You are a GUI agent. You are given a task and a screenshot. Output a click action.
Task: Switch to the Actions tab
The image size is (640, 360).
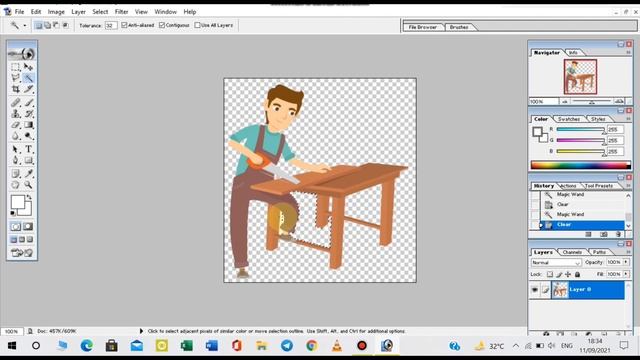(568, 186)
